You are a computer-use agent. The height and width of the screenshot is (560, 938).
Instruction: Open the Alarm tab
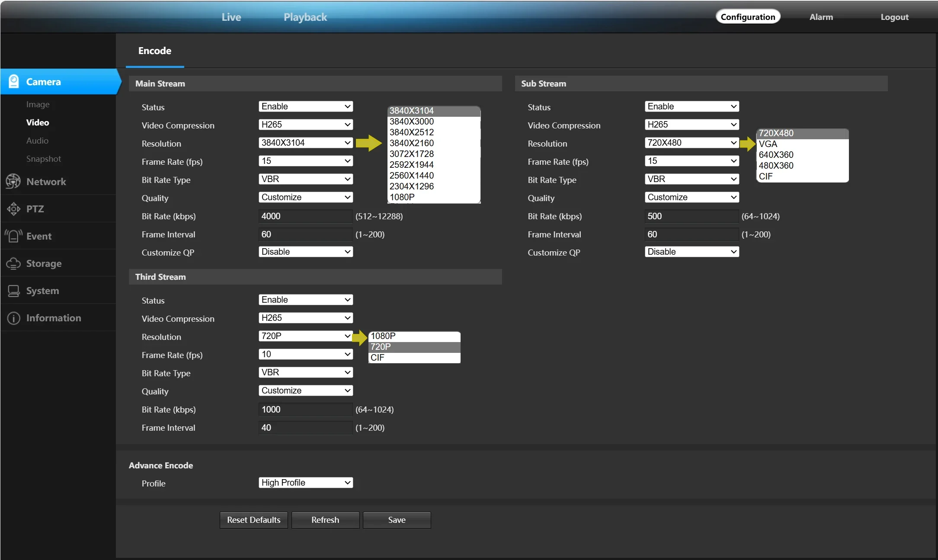(821, 17)
